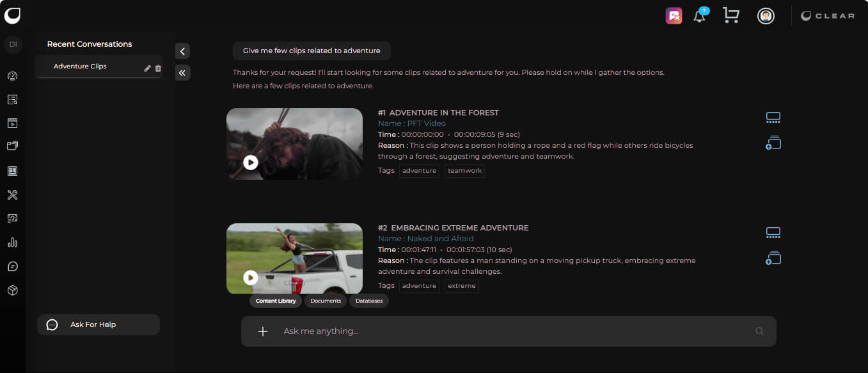
Task: Click the Name : PFT Video link
Action: pyautogui.click(x=412, y=123)
